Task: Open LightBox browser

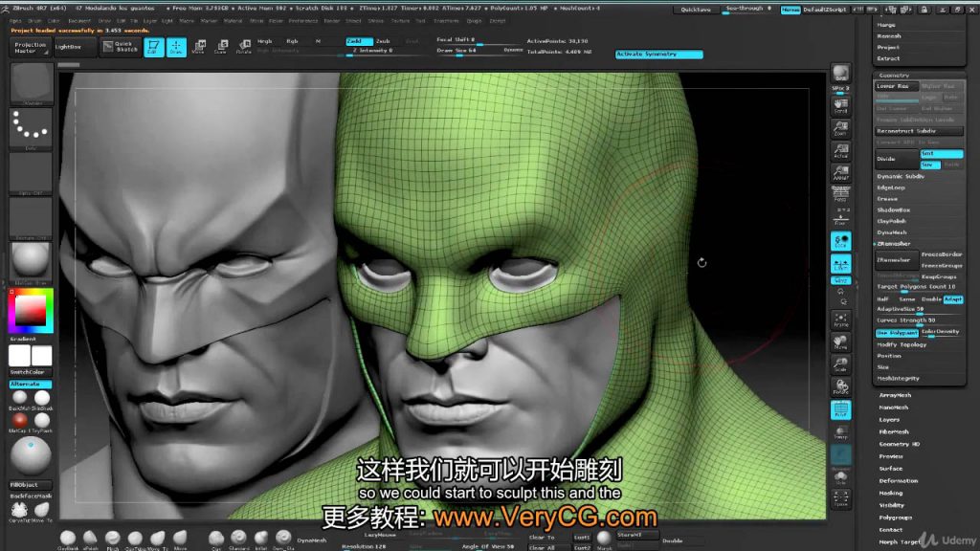Action: pyautogui.click(x=75, y=47)
